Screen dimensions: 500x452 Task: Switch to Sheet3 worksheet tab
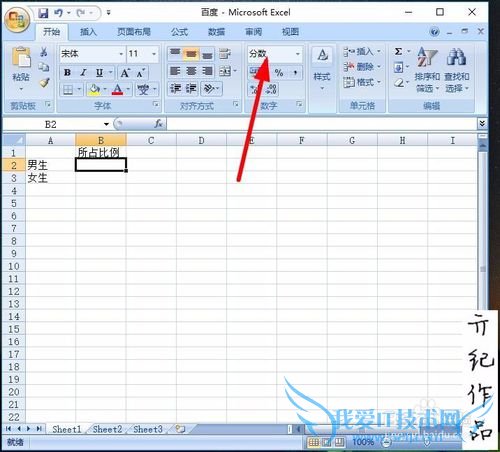[x=148, y=429]
